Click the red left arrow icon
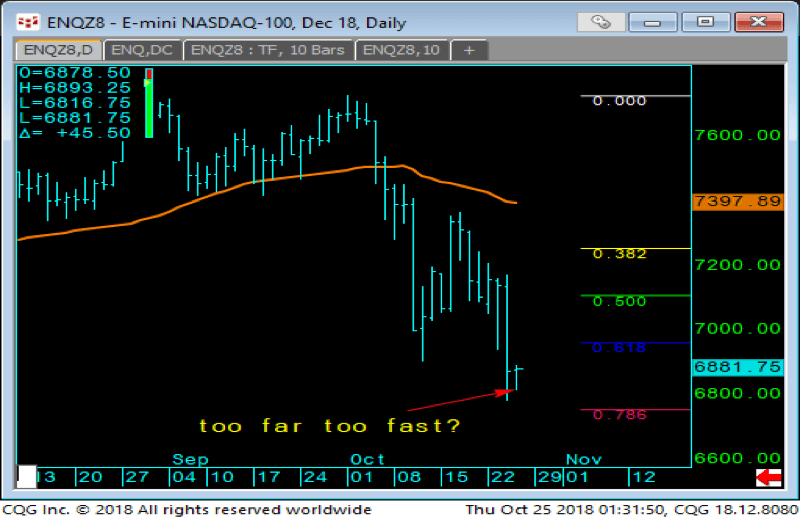The height and width of the screenshot is (518, 800). click(768, 477)
